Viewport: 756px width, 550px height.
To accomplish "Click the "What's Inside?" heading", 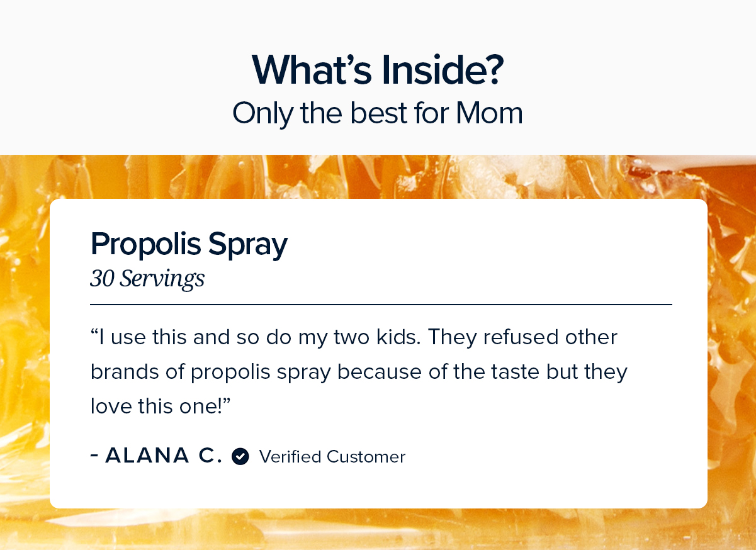I will [x=378, y=70].
